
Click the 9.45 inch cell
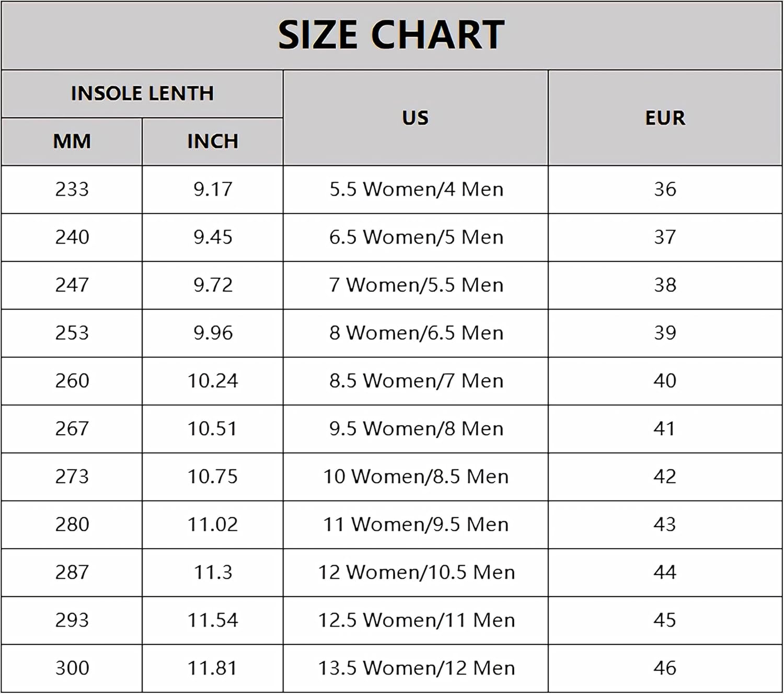(213, 237)
